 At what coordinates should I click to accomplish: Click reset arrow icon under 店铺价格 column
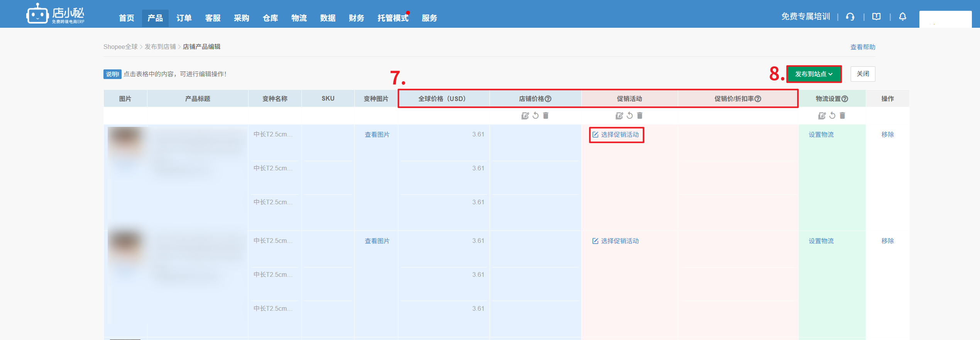535,116
